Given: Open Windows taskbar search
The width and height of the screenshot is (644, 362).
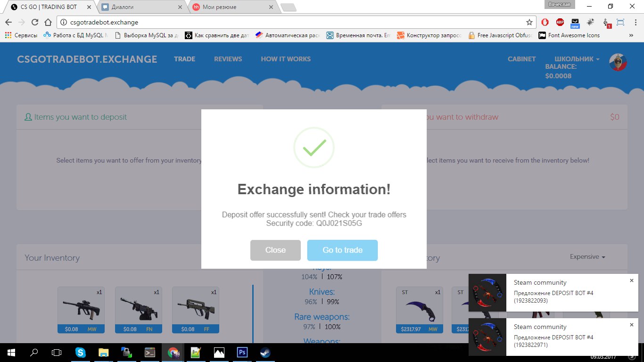Looking at the screenshot, I should (x=34, y=352).
